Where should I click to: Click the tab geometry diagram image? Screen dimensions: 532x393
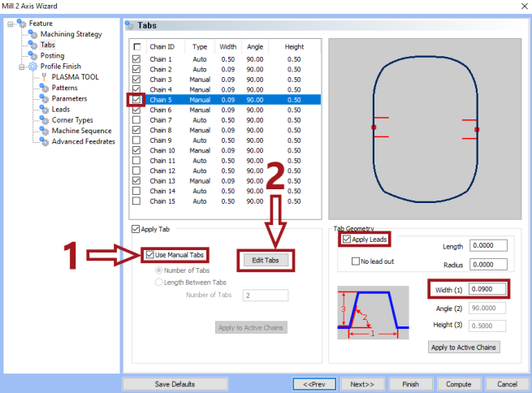click(x=374, y=313)
